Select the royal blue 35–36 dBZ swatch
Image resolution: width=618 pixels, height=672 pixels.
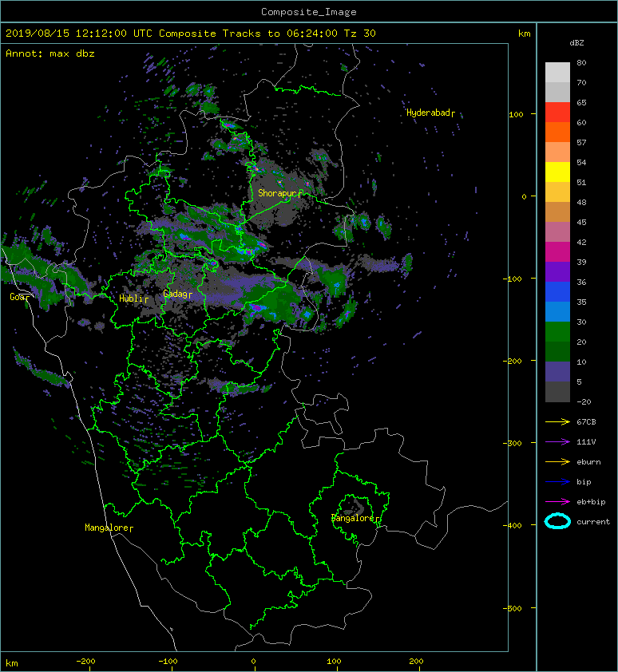[557, 292]
